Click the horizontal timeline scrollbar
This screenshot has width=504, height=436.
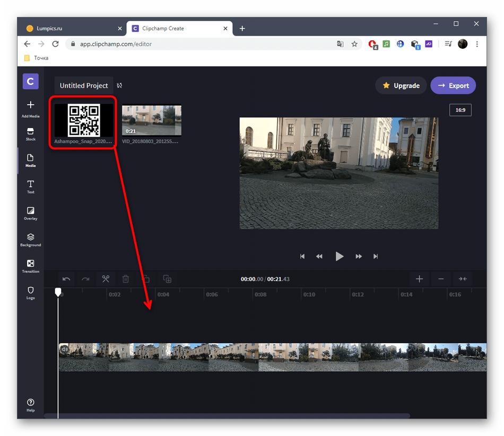tap(227, 416)
